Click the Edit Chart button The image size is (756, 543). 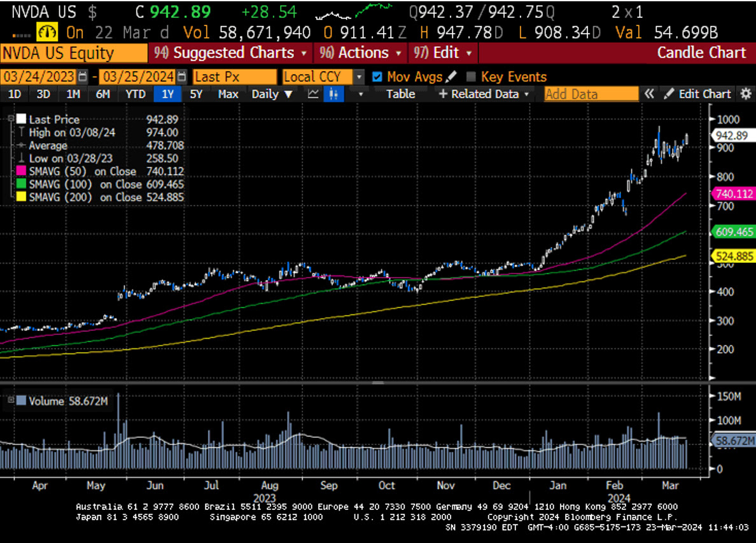tap(698, 94)
